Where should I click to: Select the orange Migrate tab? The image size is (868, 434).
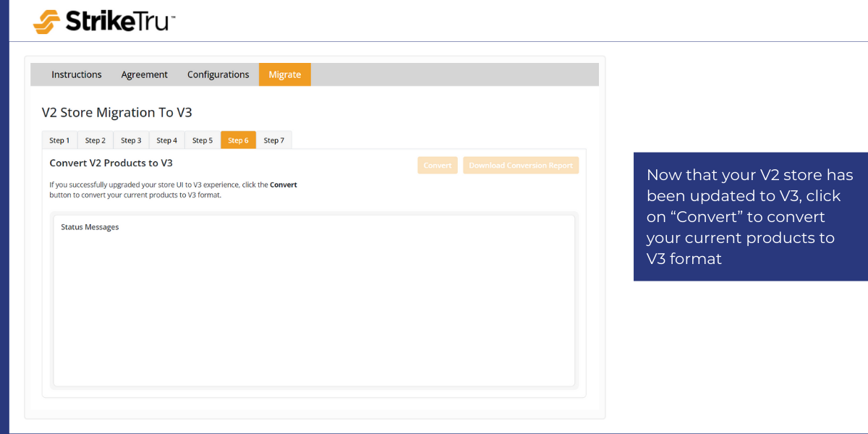pyautogui.click(x=285, y=75)
